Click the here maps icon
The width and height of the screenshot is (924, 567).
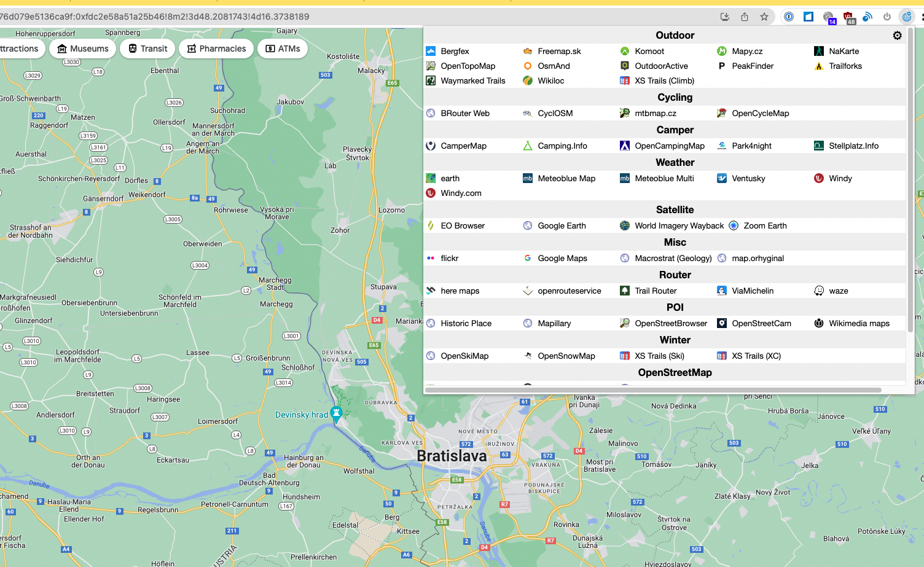coord(431,291)
